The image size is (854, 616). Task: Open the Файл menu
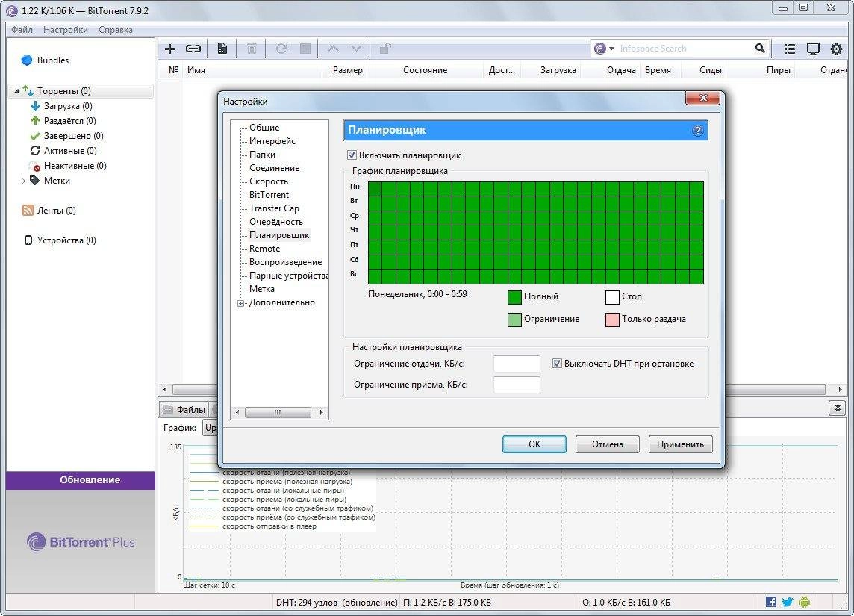(x=22, y=30)
